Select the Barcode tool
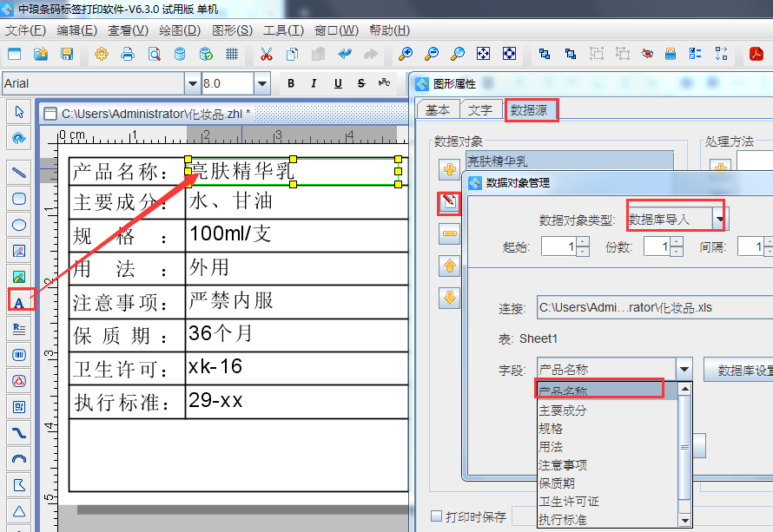 18,354
